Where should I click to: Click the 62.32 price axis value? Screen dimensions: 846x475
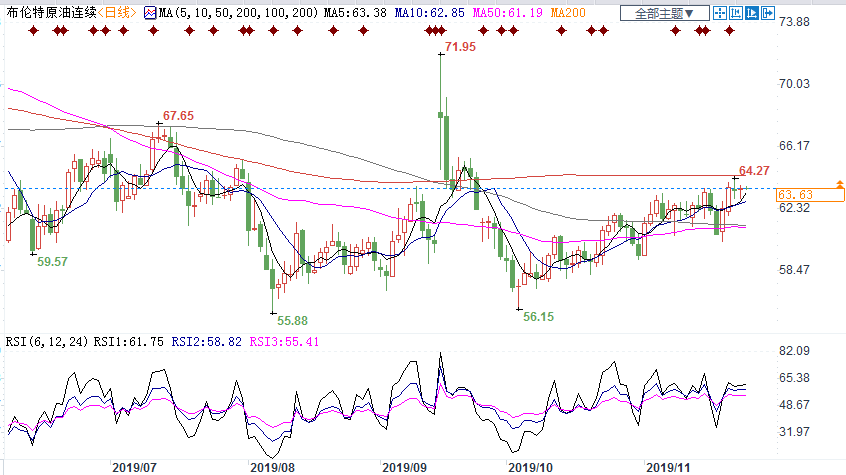[794, 208]
